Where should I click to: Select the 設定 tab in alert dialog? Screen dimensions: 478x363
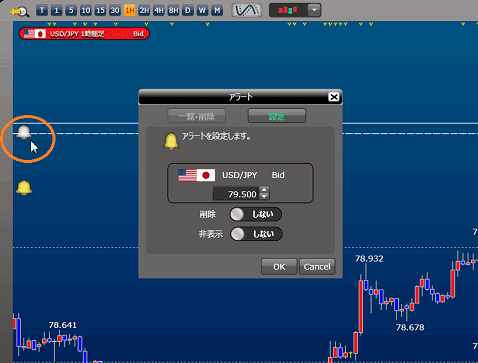click(x=277, y=116)
